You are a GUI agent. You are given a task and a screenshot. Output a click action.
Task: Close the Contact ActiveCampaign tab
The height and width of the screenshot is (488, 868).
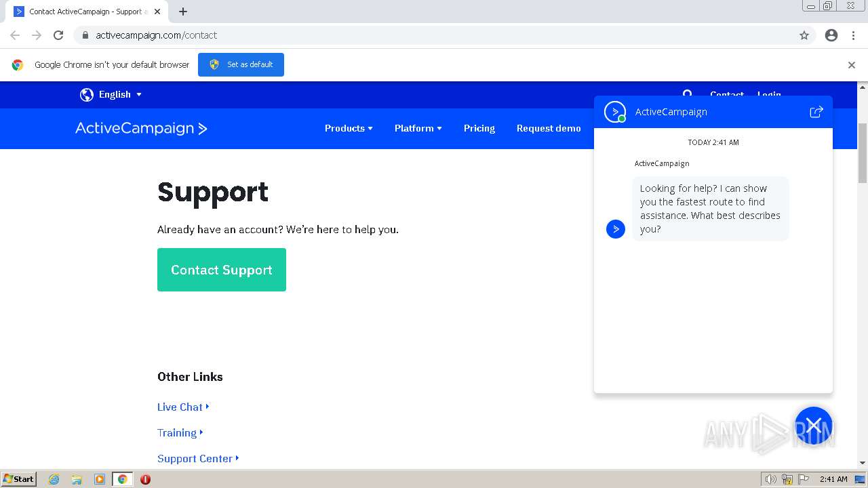coord(158,12)
